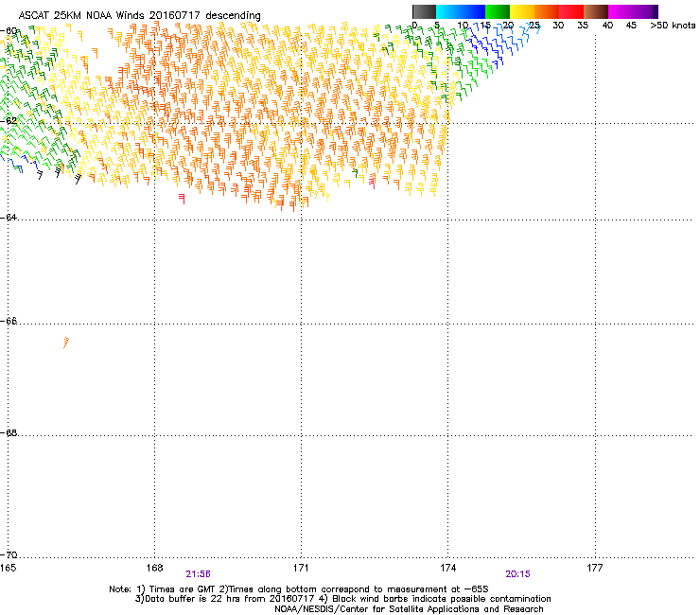This screenshot has height=615, width=700.
Task: Click the ">50 knots" legend label
Action: [673, 26]
